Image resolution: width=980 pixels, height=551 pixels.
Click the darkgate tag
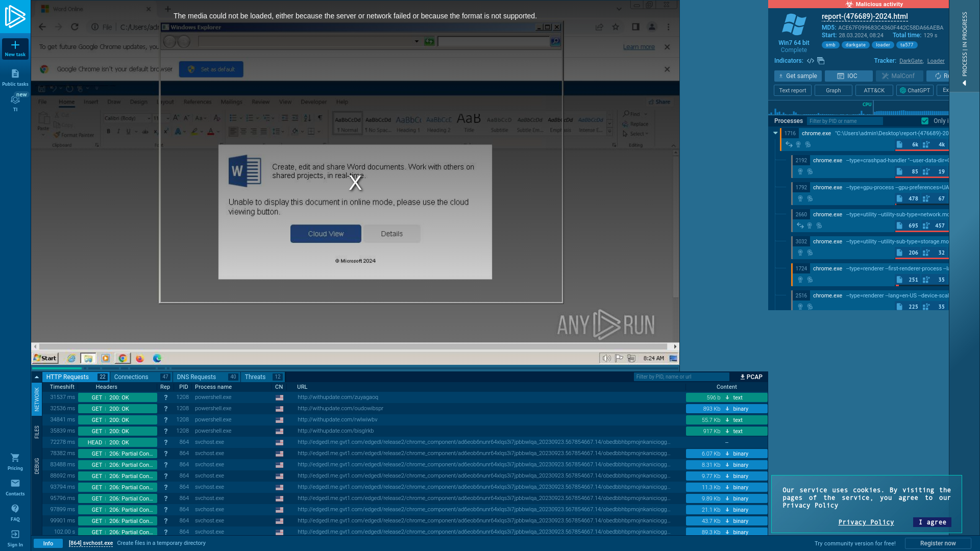pos(855,45)
